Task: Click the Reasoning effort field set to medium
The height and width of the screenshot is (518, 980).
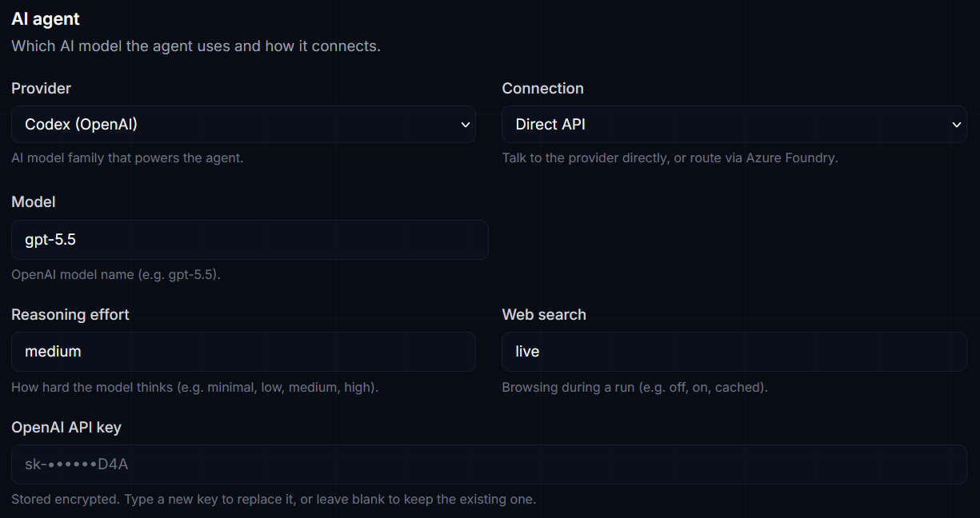Action: [x=243, y=352]
